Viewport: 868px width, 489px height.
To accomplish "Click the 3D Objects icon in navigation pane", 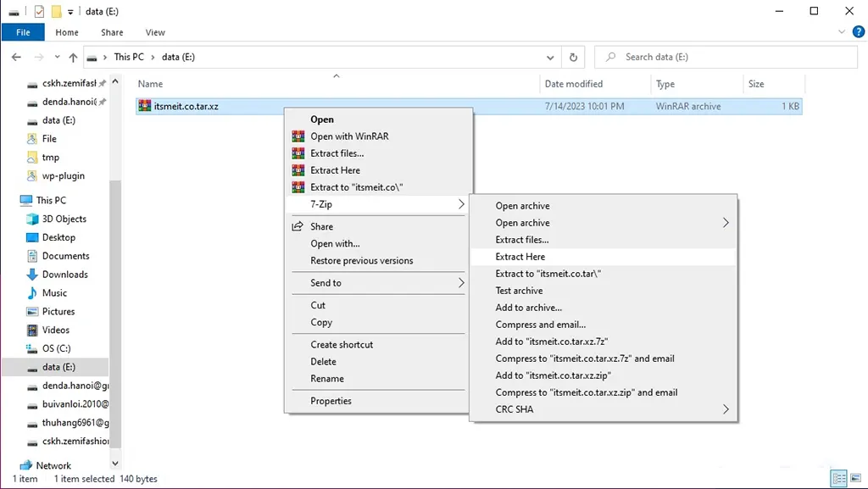I will [x=32, y=219].
